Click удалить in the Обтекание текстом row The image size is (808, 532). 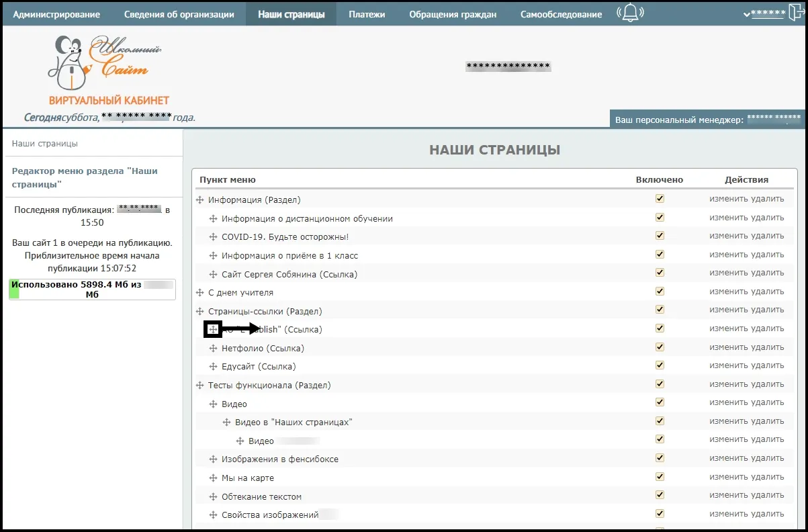pos(768,495)
